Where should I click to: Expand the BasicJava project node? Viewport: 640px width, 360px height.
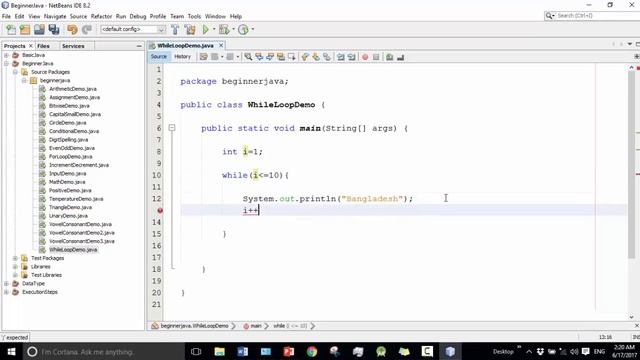[7, 55]
